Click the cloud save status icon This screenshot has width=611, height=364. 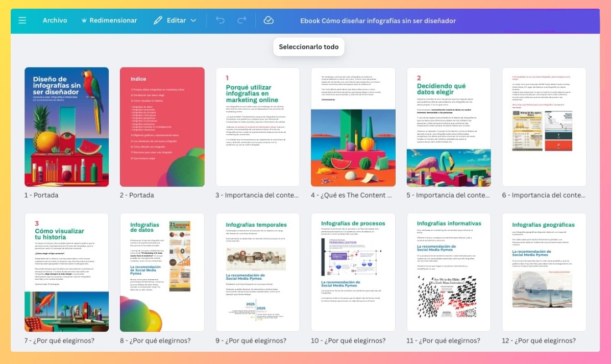[x=268, y=20]
